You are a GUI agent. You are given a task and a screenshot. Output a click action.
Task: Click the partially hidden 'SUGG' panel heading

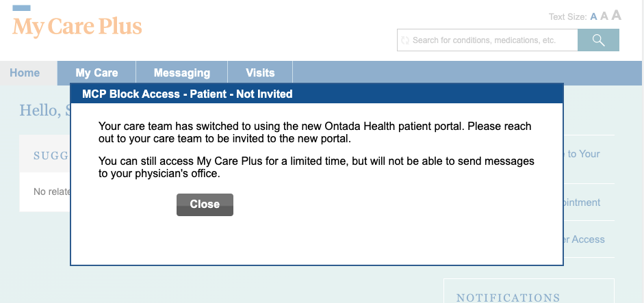[x=51, y=156]
